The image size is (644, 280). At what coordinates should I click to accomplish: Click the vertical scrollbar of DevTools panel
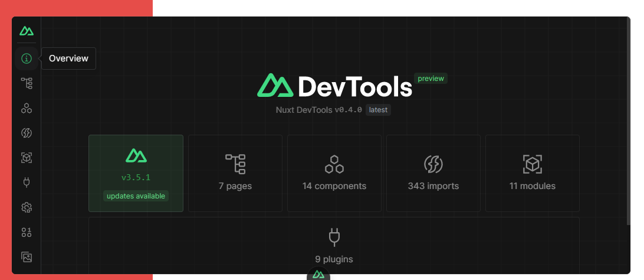[628, 121]
